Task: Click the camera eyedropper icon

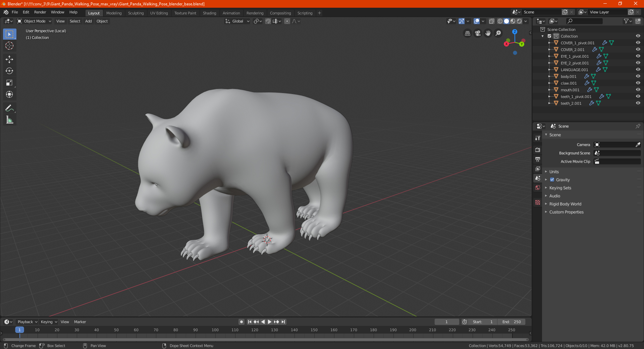Action: (638, 145)
